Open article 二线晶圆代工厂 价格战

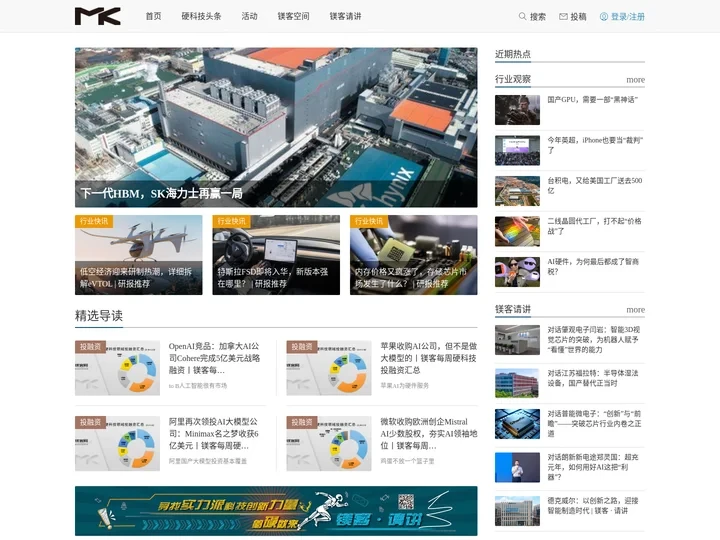[594, 226]
